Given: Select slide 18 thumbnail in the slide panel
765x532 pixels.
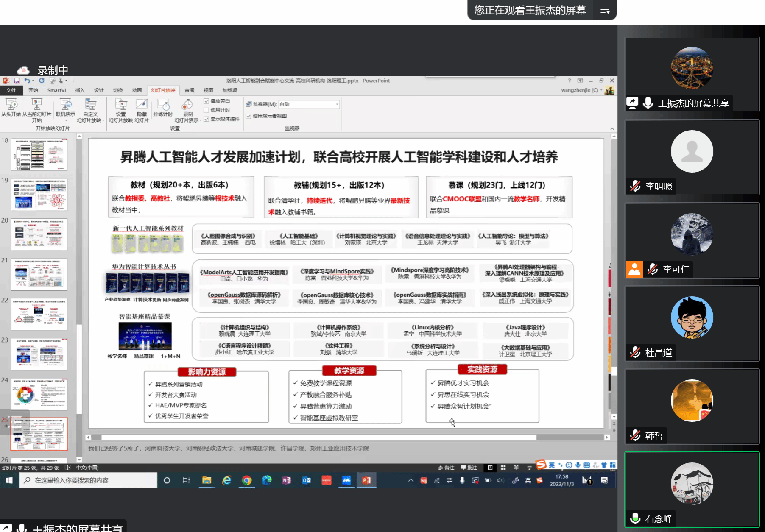Looking at the screenshot, I should point(39,154).
